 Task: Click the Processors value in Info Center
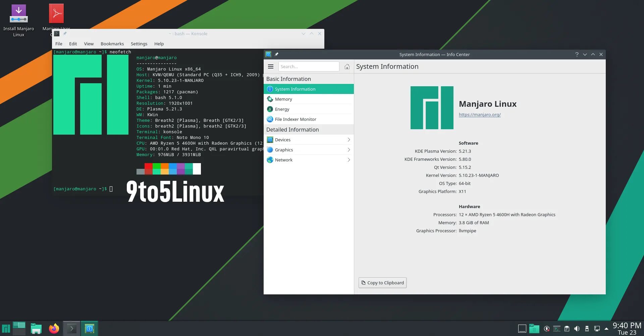pyautogui.click(x=507, y=214)
